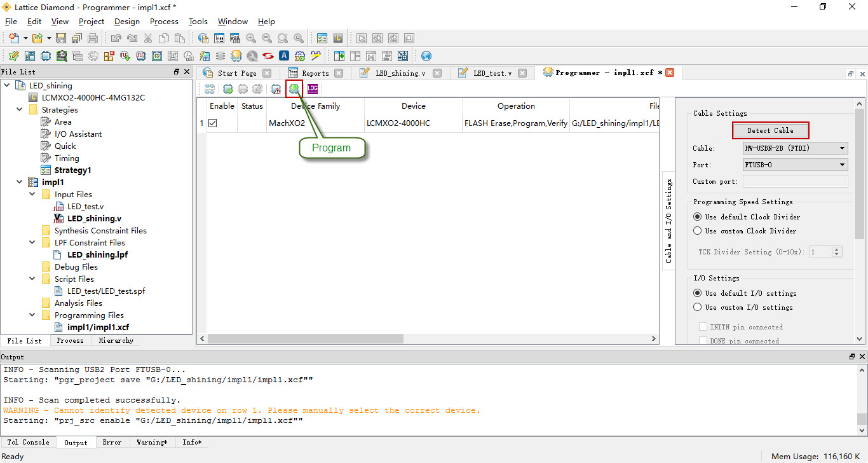The image size is (868, 463).
Task: Click the Open folder icon
Action: click(x=37, y=38)
